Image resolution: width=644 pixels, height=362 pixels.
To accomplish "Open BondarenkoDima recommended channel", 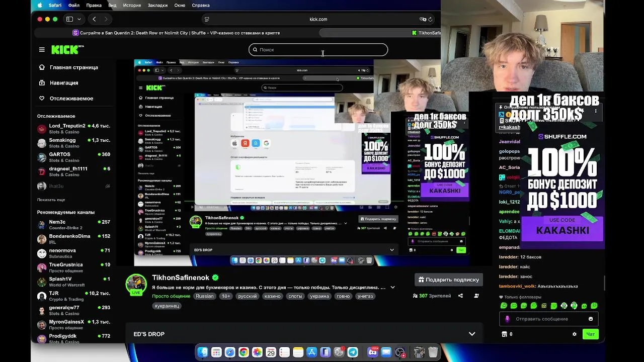I will [x=73, y=239].
